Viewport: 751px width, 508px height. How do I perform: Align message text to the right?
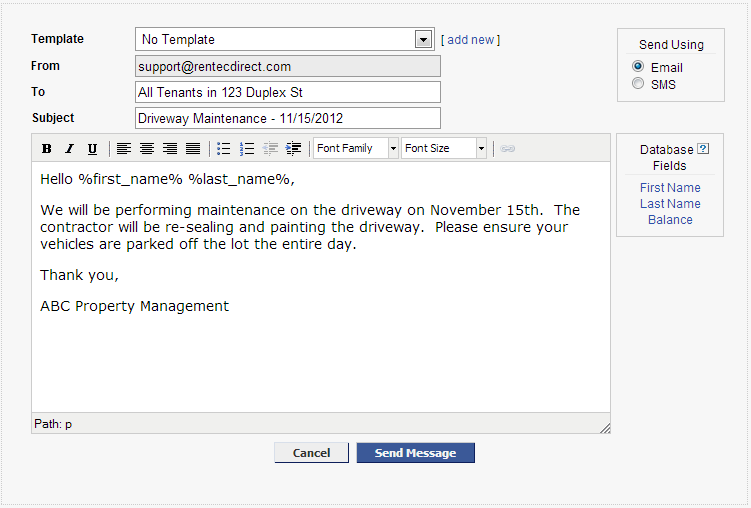click(170, 149)
